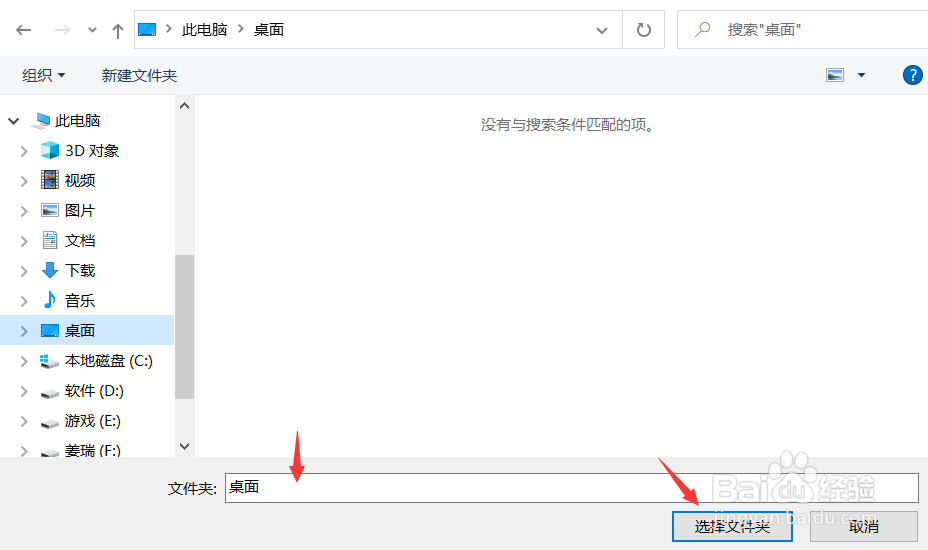
Task: Expand the 下载 node
Action: [24, 271]
